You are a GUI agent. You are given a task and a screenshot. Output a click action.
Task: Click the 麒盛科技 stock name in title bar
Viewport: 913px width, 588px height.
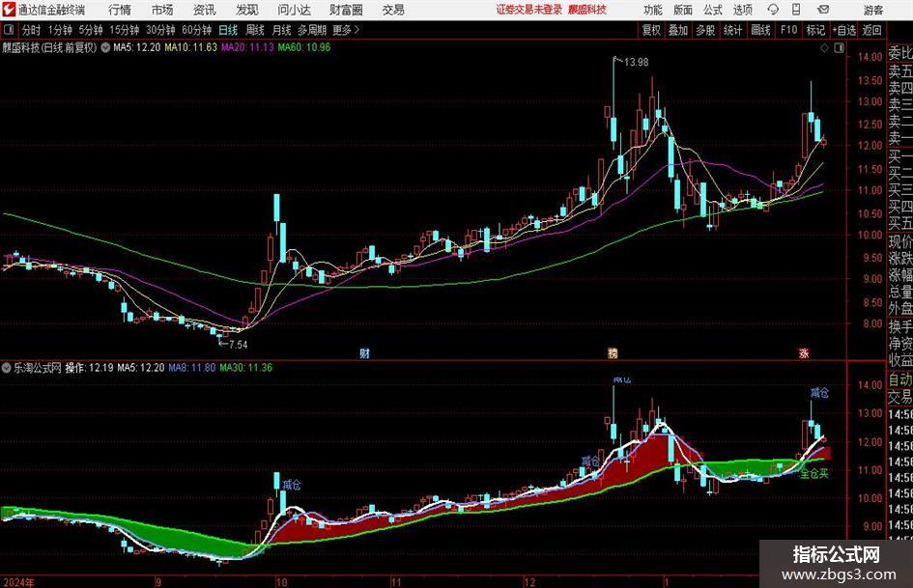(x=587, y=10)
